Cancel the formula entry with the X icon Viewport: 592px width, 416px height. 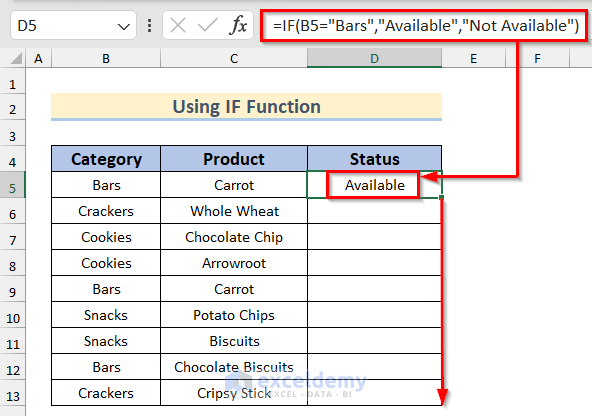(177, 26)
